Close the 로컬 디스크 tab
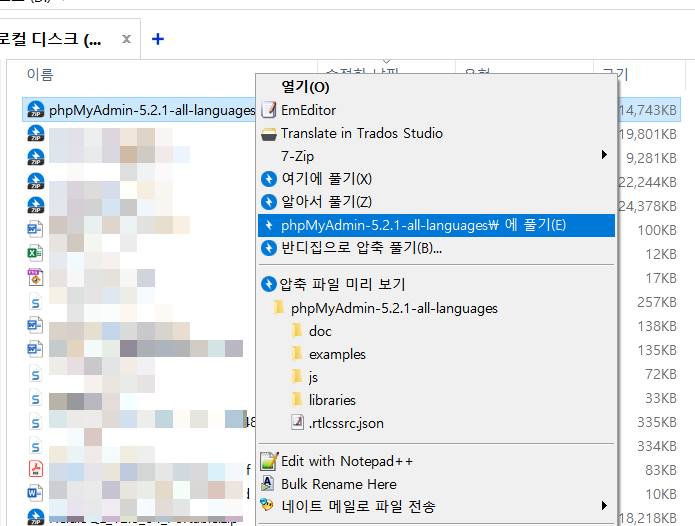695x526 pixels. (126, 39)
